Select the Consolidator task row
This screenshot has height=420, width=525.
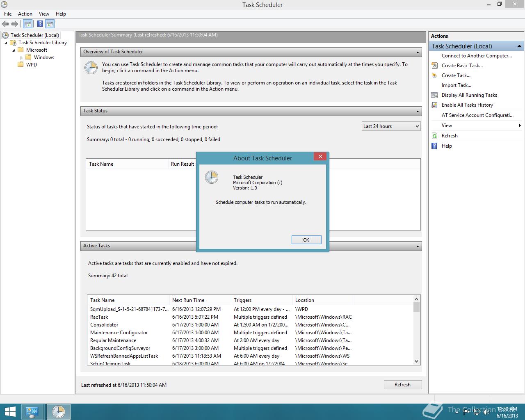pos(250,325)
